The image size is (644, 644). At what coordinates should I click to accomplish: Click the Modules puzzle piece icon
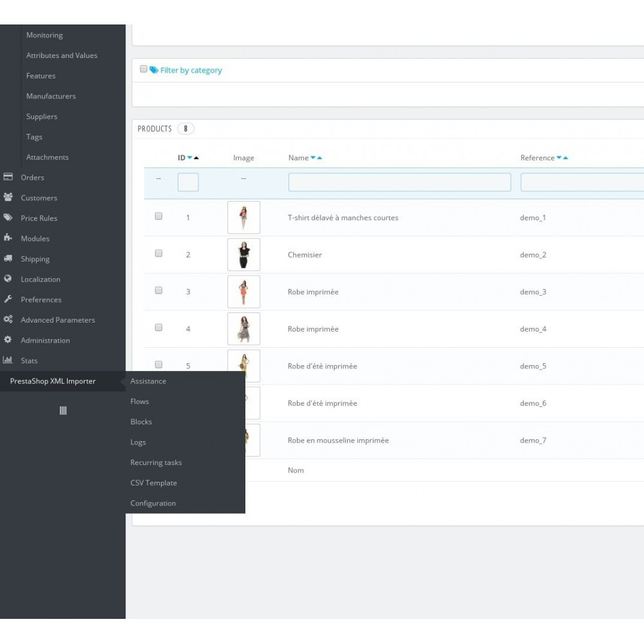(x=8, y=238)
